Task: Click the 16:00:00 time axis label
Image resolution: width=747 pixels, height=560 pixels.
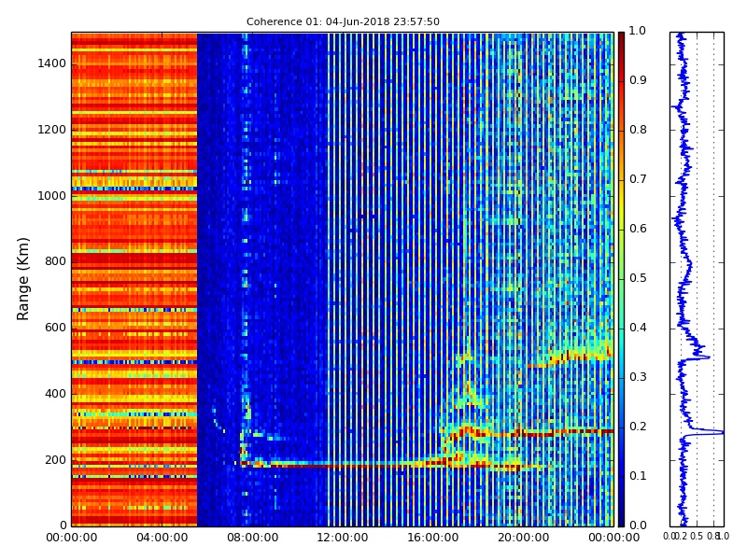Action: point(433,539)
